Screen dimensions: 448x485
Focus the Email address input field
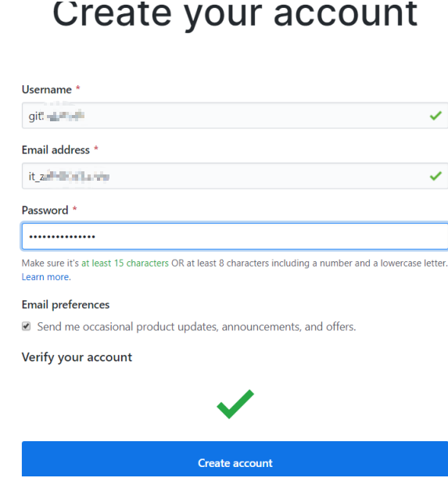235,176
